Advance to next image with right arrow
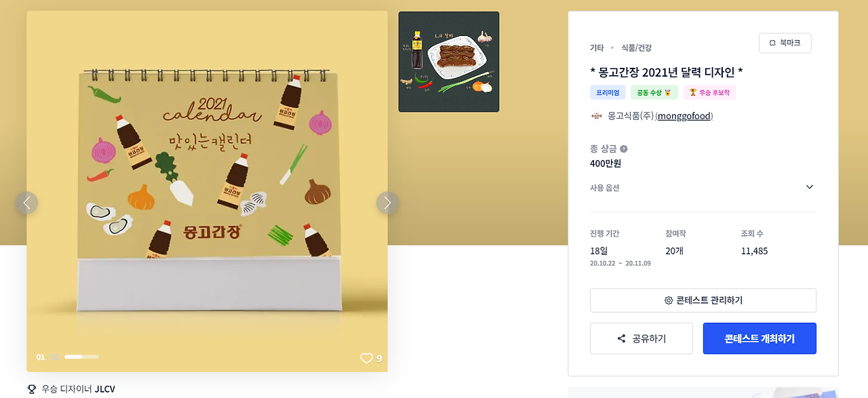868x398 pixels. point(387,203)
